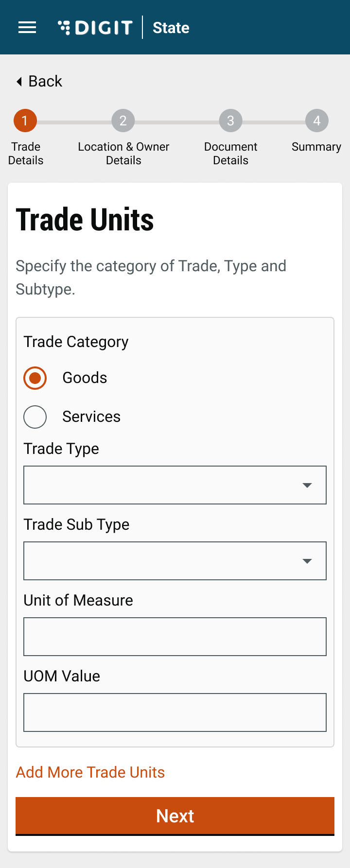Open the Trade Sub Type dropdown

(x=165, y=561)
